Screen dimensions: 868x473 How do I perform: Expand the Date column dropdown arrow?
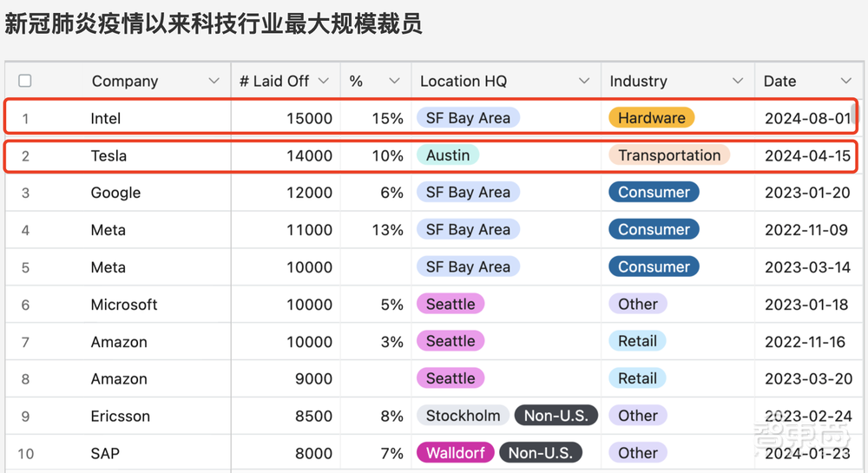click(845, 81)
